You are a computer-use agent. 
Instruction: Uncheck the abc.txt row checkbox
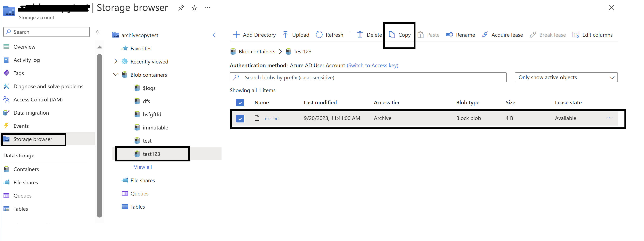click(240, 119)
